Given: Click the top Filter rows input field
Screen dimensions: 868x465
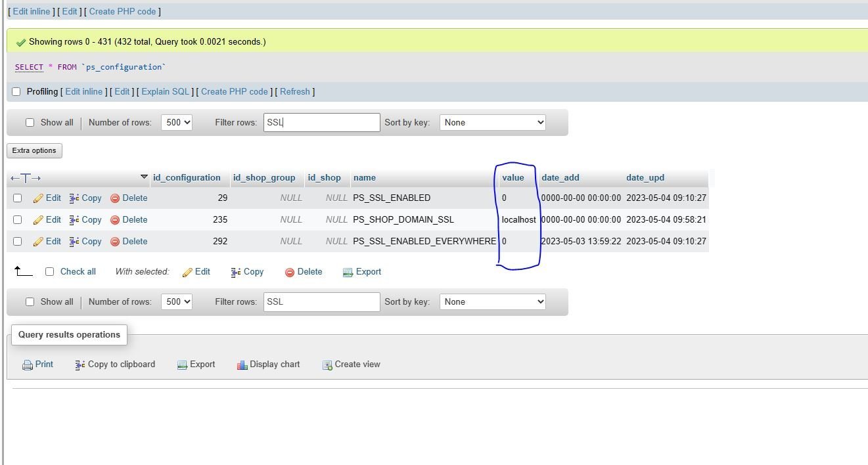Looking at the screenshot, I should pyautogui.click(x=322, y=122).
